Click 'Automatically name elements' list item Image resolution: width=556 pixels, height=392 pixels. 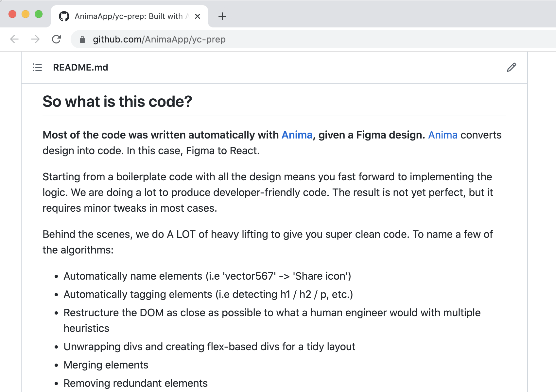(x=207, y=276)
